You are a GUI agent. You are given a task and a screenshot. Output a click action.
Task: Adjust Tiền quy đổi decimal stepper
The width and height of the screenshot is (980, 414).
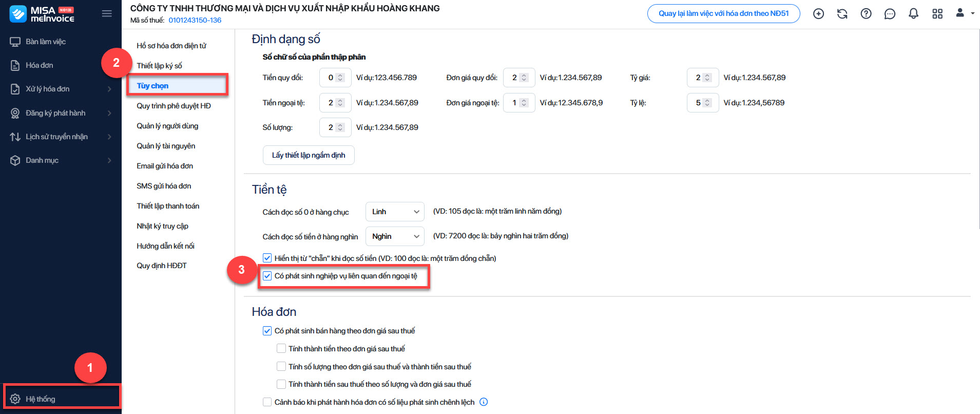340,78
